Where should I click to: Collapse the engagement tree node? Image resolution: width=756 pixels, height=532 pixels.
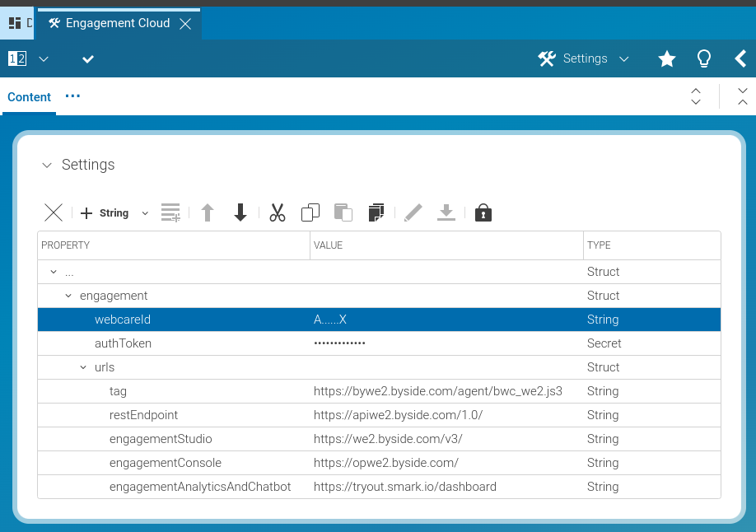coord(68,295)
